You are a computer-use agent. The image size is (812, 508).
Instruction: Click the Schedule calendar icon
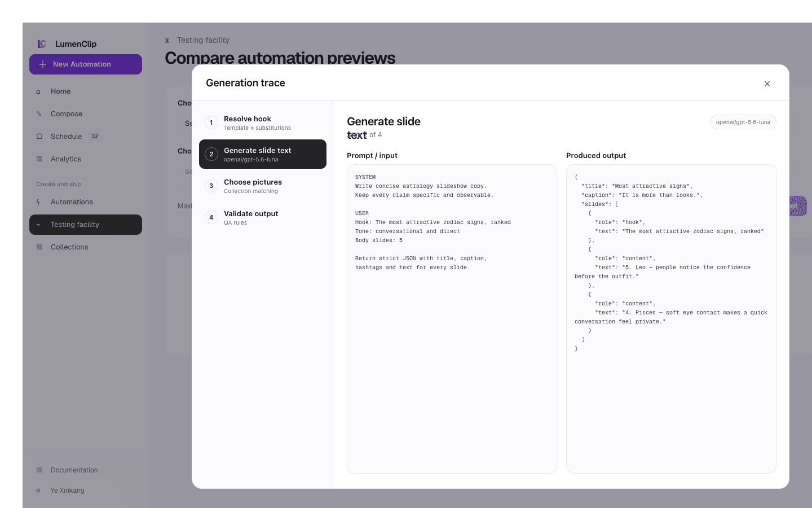point(39,137)
